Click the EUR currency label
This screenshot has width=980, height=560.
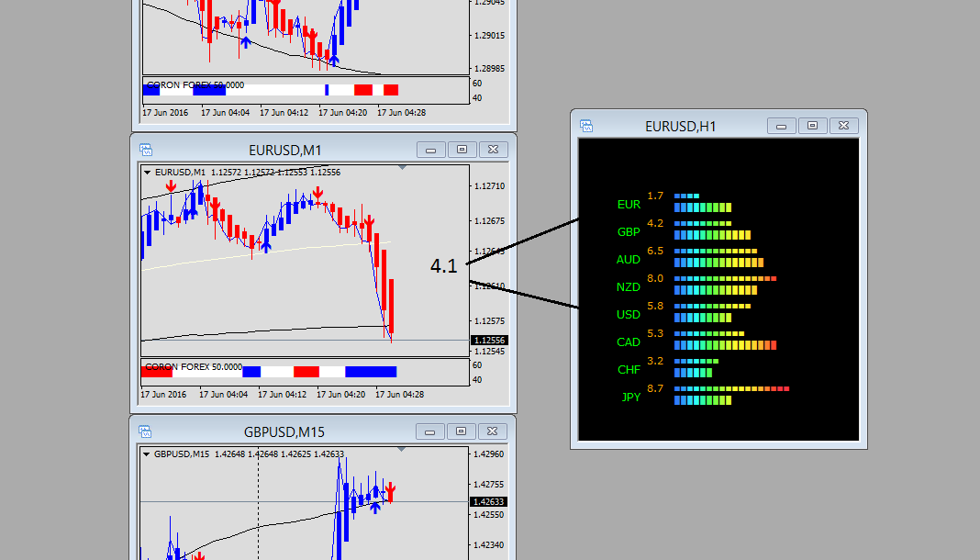[629, 205]
